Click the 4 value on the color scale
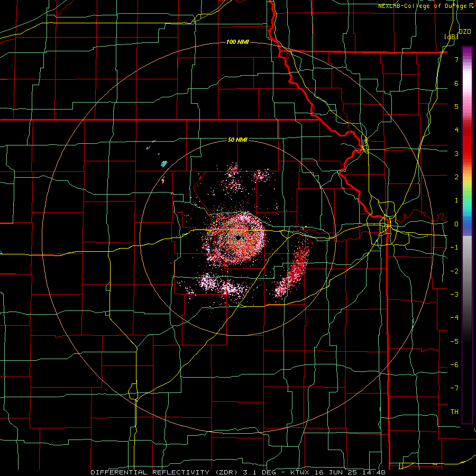Image resolution: width=476 pixels, height=476 pixels. (x=456, y=130)
